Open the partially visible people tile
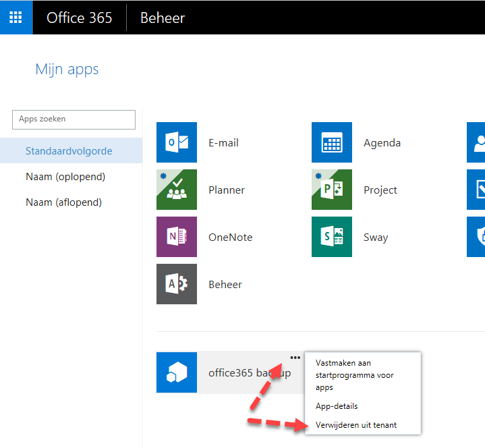This screenshot has width=485, height=448. [x=476, y=142]
